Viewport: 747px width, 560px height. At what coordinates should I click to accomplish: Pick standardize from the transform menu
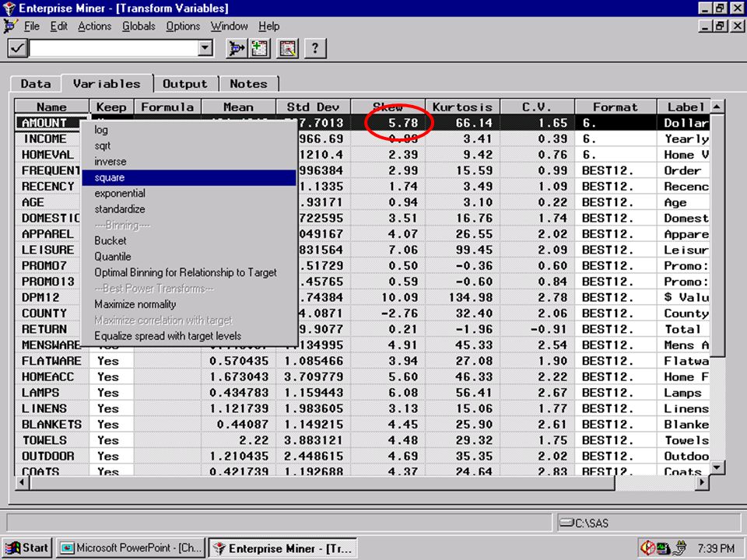point(188,209)
